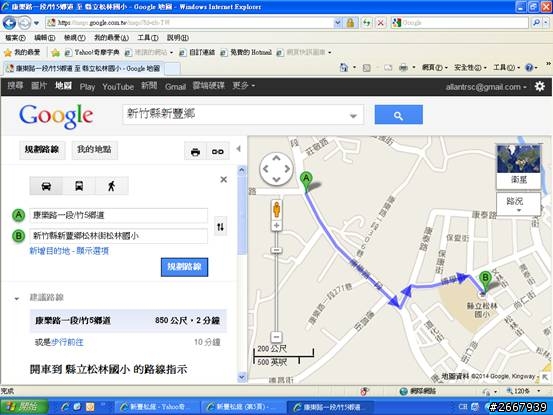Click the 規劃路線 tab button at top
This screenshot has height=415, width=553.
[x=42, y=149]
